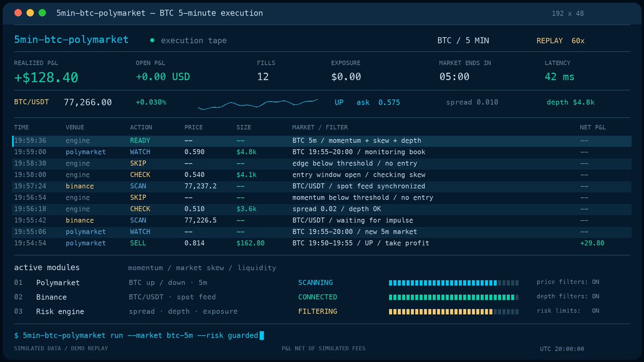Click the REPLAY 60x speed indicator

pyautogui.click(x=560, y=41)
